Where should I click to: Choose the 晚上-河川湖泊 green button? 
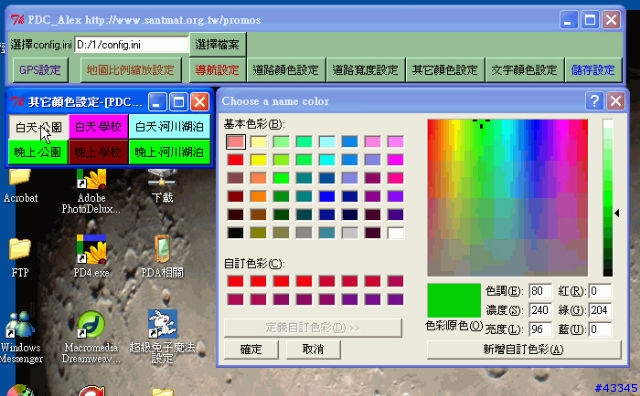pos(169,152)
